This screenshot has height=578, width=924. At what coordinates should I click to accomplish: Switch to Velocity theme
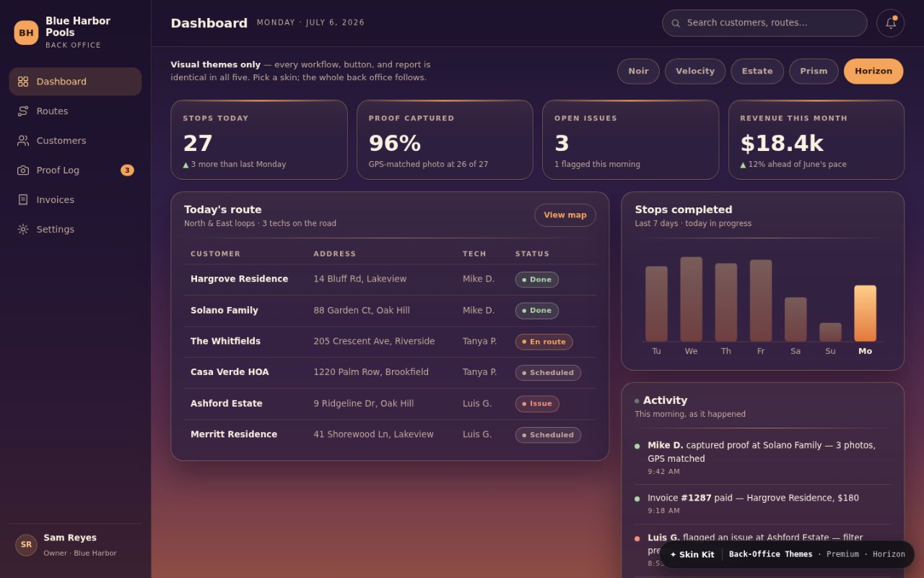[x=695, y=72]
